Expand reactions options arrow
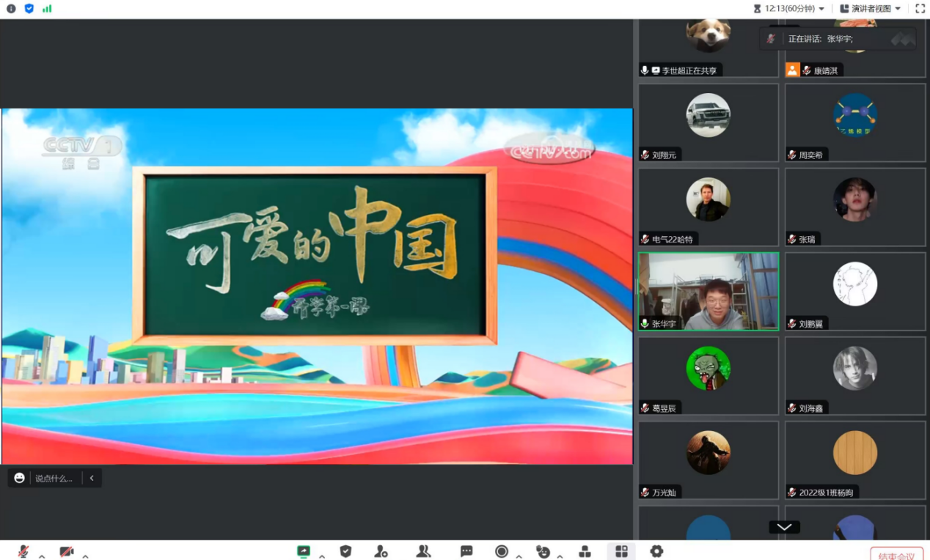This screenshot has height=560, width=930. coord(561,556)
